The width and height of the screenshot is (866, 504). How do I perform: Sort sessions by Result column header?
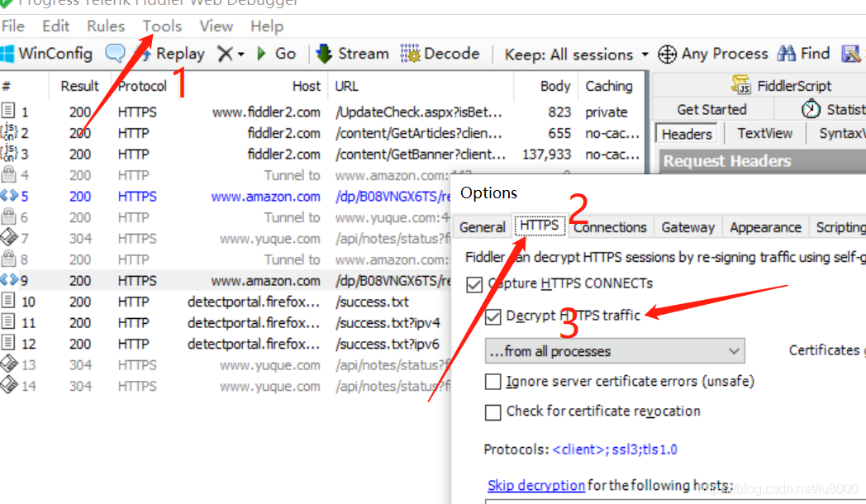pyautogui.click(x=79, y=86)
